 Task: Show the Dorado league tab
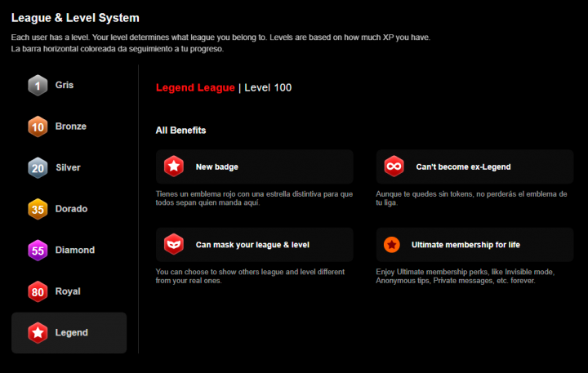coord(71,209)
